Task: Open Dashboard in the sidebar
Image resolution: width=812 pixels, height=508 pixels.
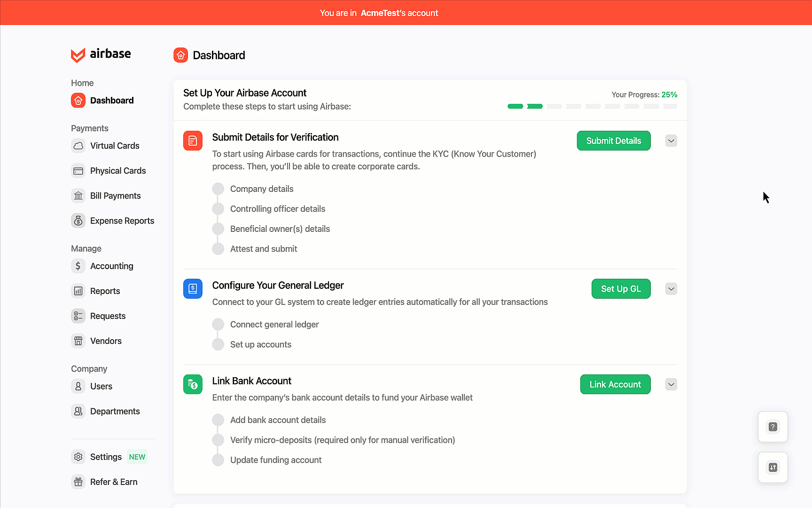Action: pyautogui.click(x=102, y=100)
